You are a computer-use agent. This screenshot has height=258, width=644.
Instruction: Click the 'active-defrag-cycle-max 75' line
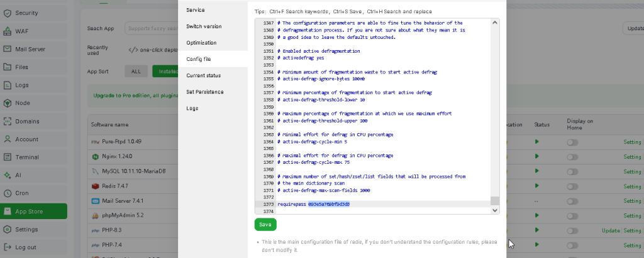coord(313,163)
